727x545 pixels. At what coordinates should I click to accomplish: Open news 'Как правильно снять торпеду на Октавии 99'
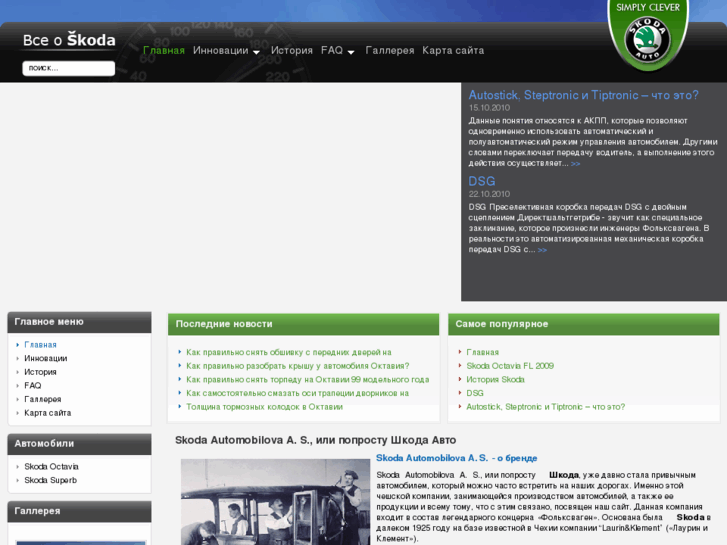tap(308, 379)
